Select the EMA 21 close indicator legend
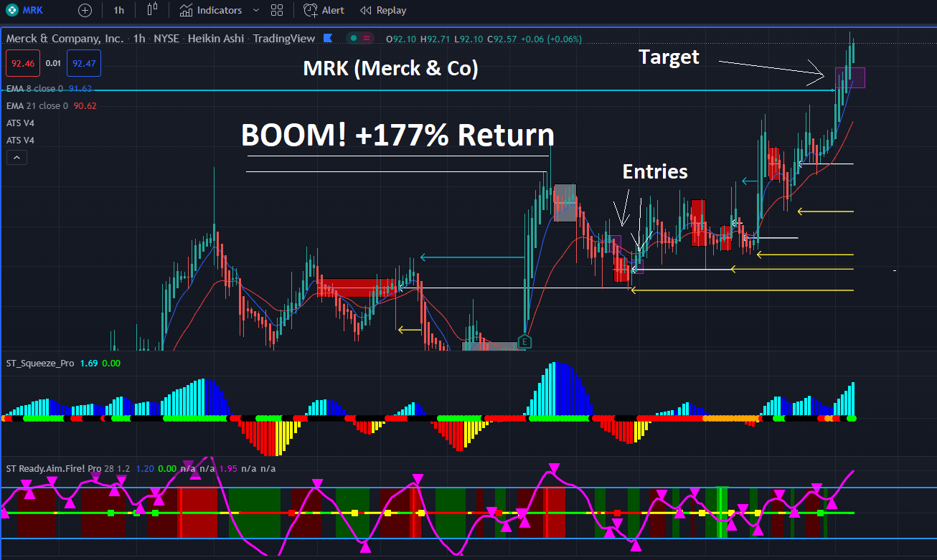This screenshot has width=937, height=560. [39, 105]
